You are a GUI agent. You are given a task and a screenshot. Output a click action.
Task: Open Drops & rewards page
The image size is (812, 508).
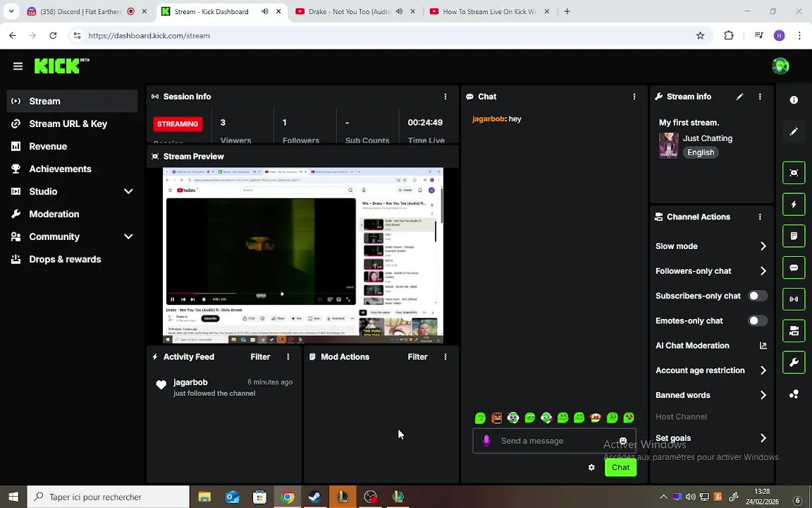pyautogui.click(x=72, y=259)
